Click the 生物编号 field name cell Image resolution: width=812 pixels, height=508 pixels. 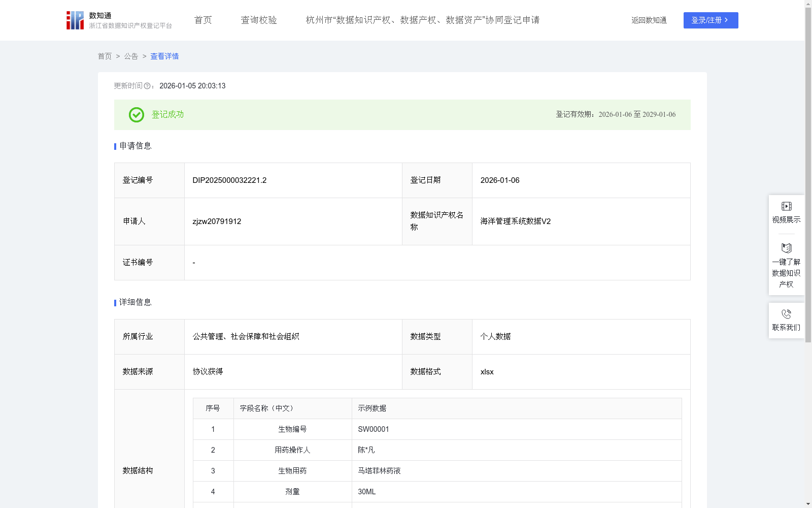[292, 429]
